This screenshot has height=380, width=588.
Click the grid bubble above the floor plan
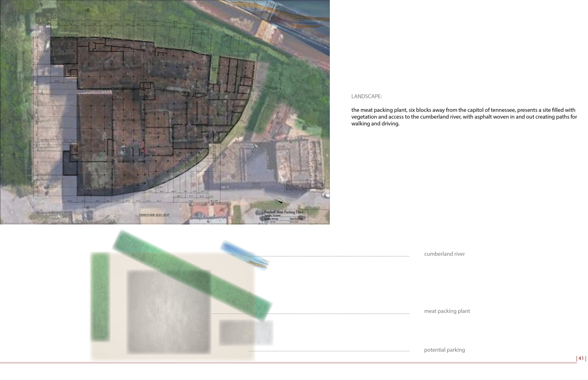pos(88,10)
